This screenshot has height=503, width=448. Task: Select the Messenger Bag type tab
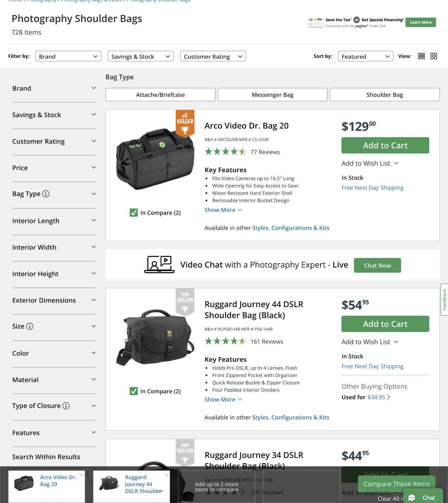point(273,95)
